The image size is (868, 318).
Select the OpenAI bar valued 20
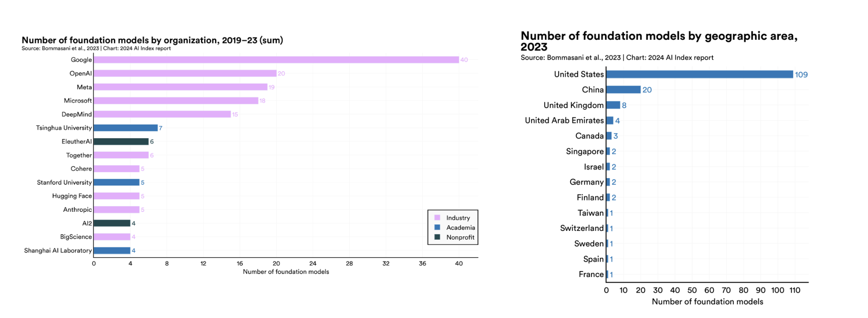point(185,73)
